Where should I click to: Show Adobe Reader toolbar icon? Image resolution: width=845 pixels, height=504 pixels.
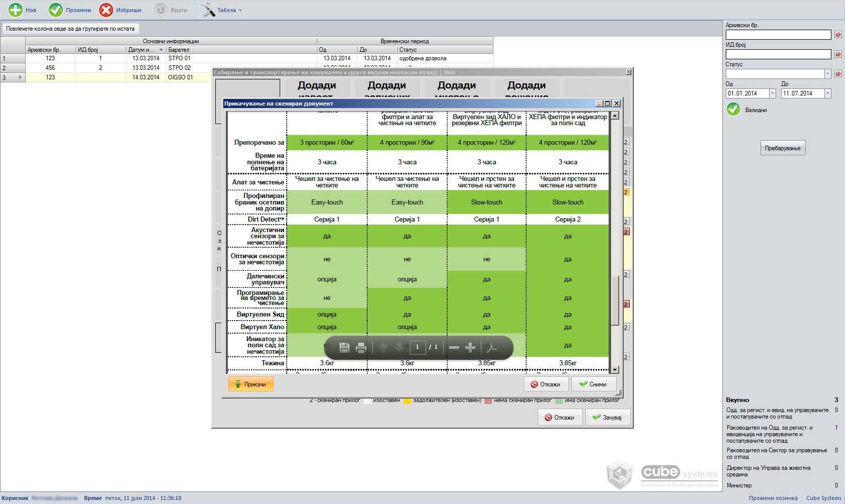491,347
